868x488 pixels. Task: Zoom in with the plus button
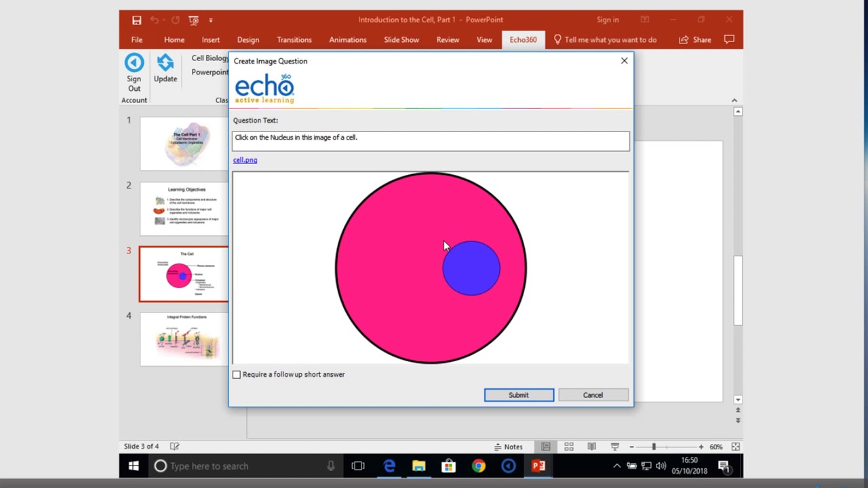[x=701, y=447]
